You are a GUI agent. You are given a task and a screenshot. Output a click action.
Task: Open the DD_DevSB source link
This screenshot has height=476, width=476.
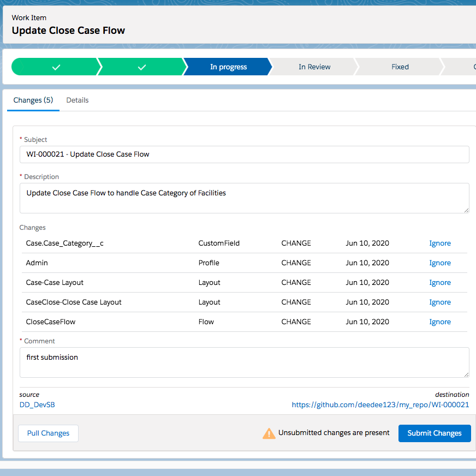coord(37,405)
